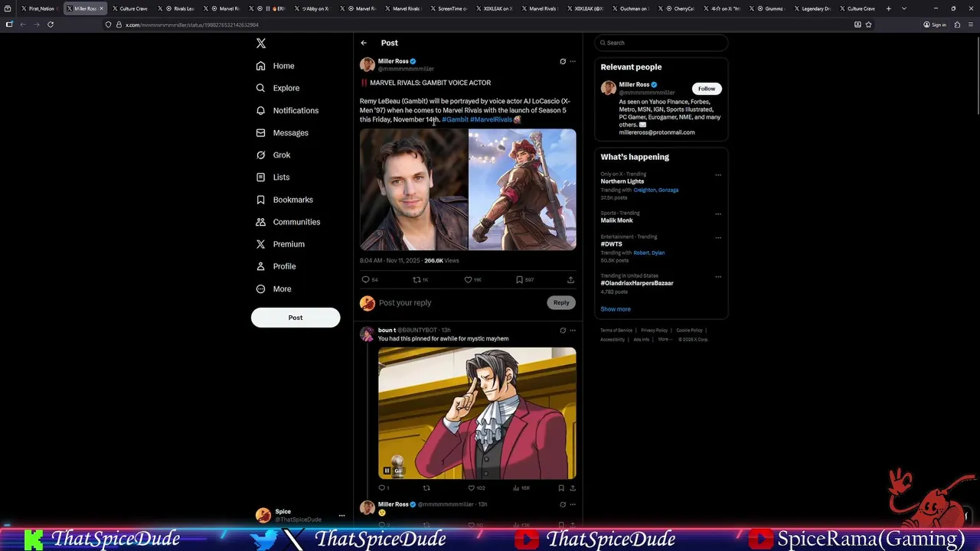View analytics on boun t reply
This screenshot has width=980, height=551.
tap(517, 487)
